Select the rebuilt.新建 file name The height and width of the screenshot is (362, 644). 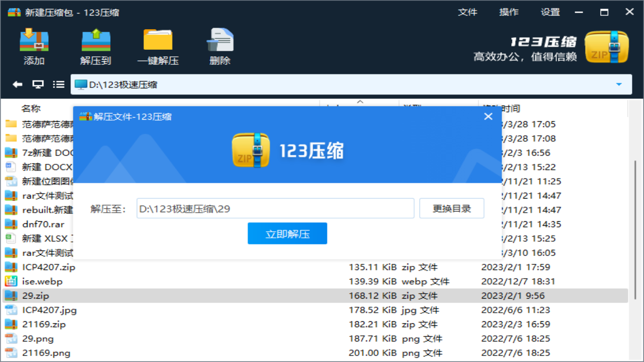tap(47, 210)
